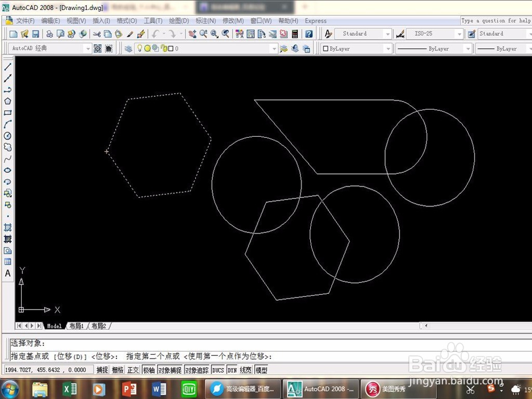Click the Undo arrow icon
The width and height of the screenshot is (532, 399).
pyautogui.click(x=155, y=34)
